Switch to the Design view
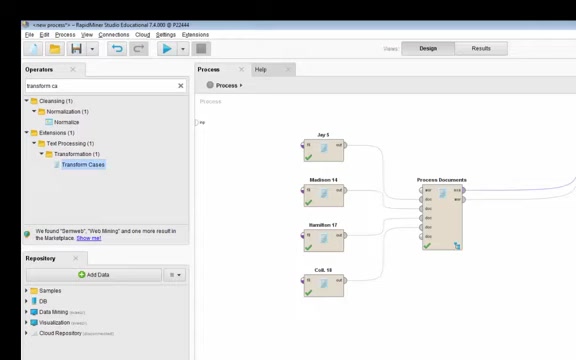The width and height of the screenshot is (576, 360). coord(428,48)
